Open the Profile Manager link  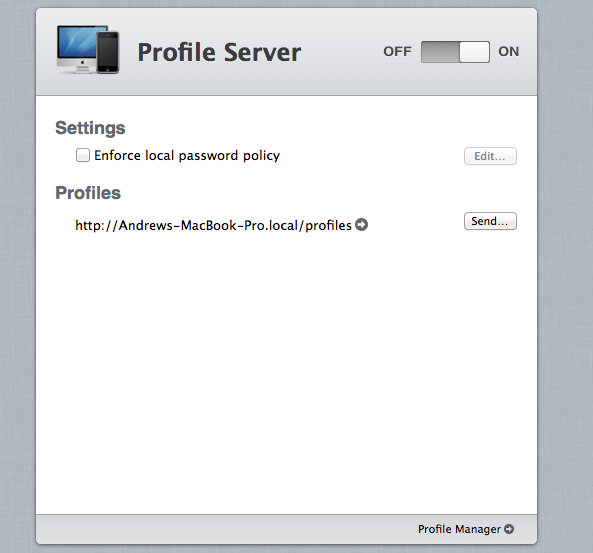[x=459, y=529]
